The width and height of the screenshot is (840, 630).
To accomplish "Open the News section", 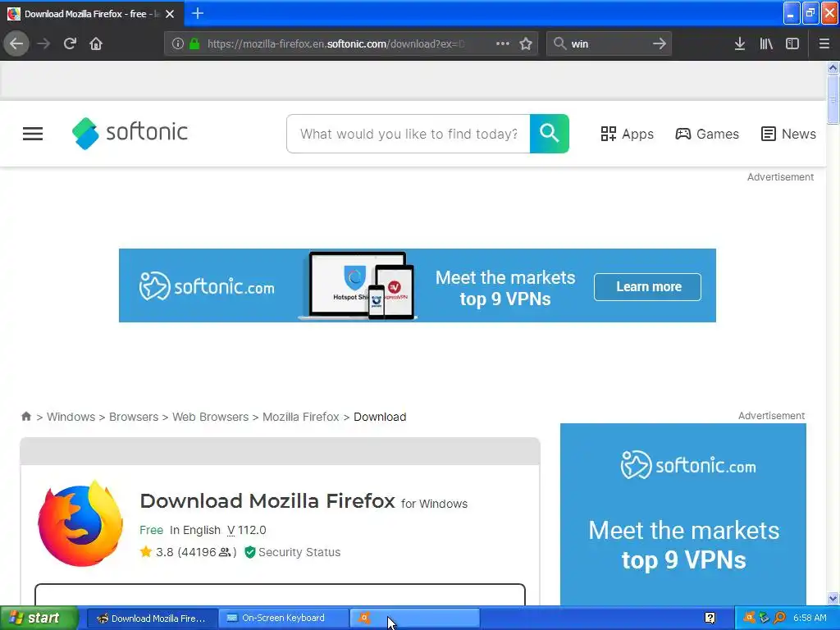I will coord(788,134).
